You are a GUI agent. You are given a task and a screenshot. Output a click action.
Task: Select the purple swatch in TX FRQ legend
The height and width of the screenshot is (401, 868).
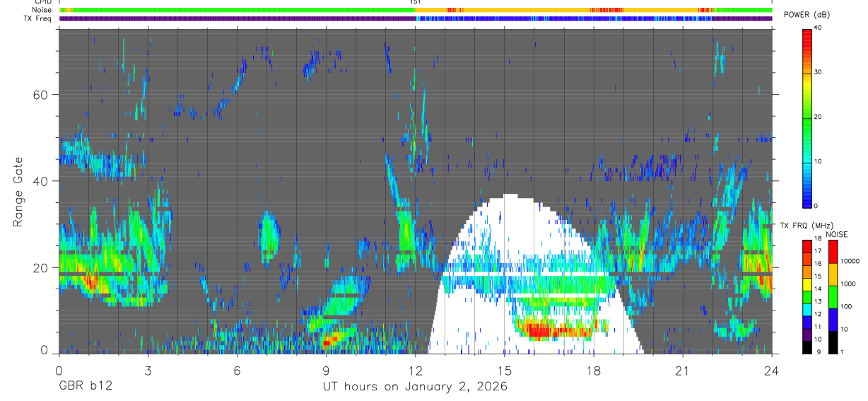pos(807,335)
